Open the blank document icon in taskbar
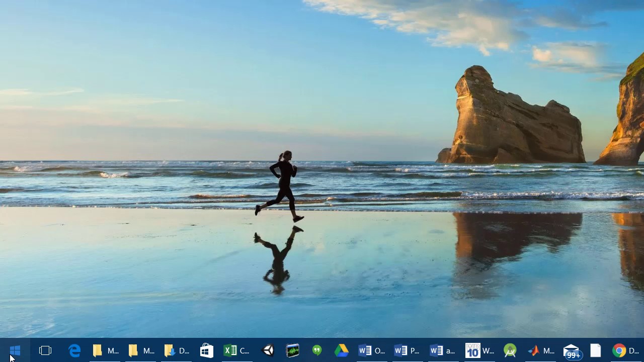 595,350
